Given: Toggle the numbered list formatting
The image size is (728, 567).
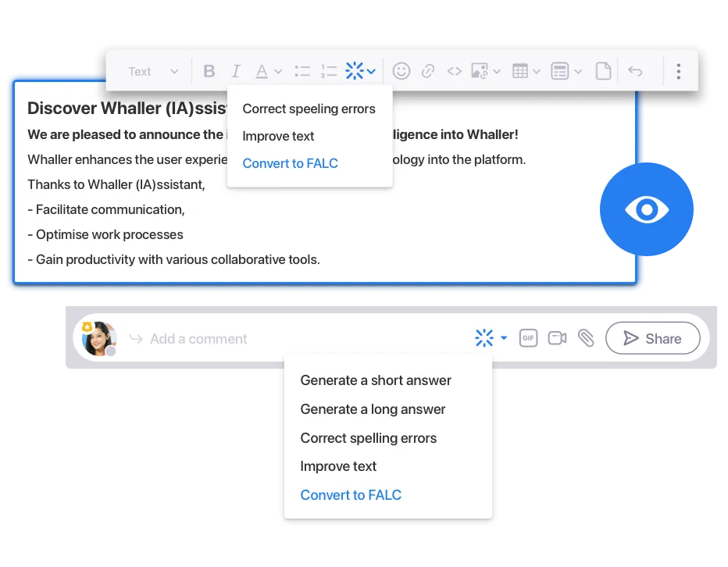Looking at the screenshot, I should pos(330,70).
